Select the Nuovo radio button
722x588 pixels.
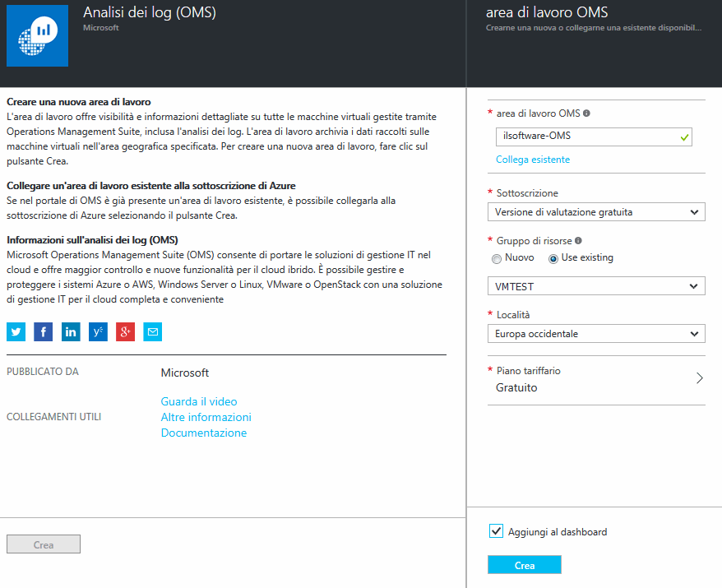click(497, 259)
